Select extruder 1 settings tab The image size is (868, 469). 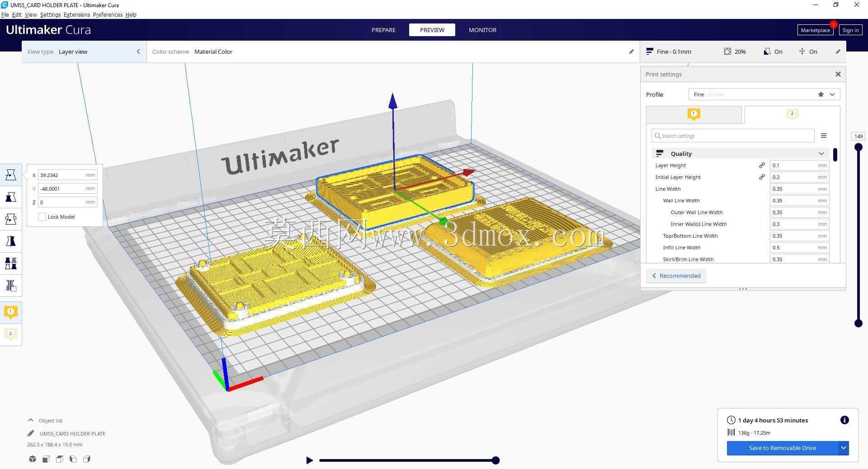click(x=694, y=115)
